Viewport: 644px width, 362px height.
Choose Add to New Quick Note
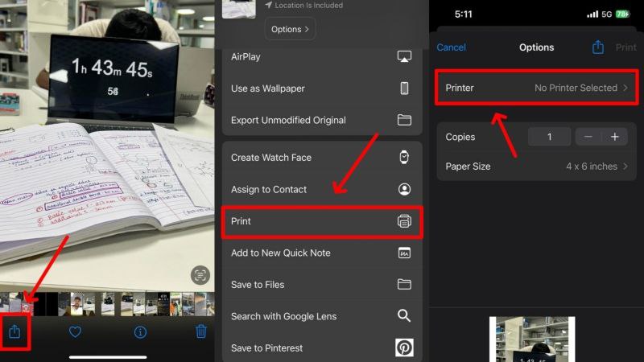pyautogui.click(x=322, y=253)
